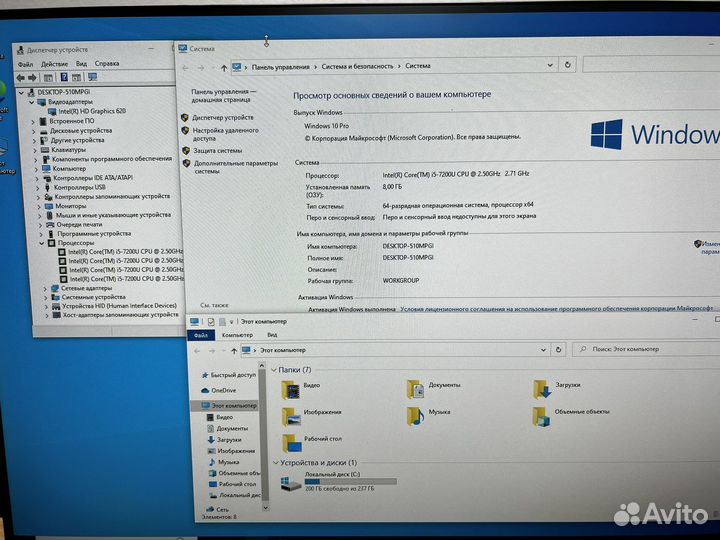This screenshot has height=540, width=720.
Task: Select first i5-7200U processor entry
Action: pyautogui.click(x=125, y=252)
